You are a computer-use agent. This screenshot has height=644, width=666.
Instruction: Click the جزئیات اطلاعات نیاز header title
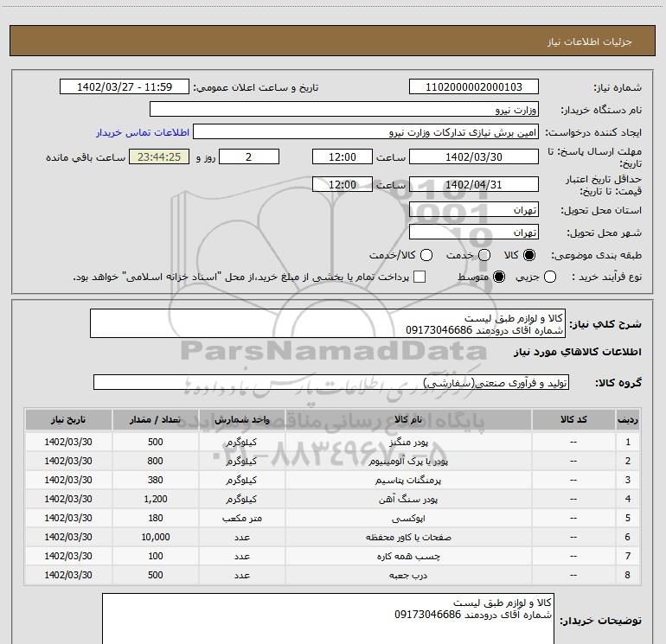pos(590,41)
